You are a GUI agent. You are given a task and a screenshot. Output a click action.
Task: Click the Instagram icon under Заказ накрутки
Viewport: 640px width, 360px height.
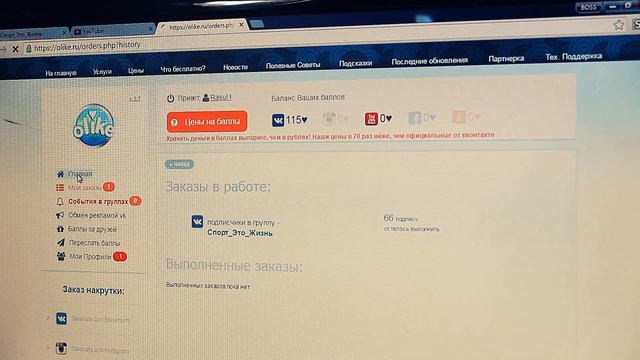pos(61,348)
